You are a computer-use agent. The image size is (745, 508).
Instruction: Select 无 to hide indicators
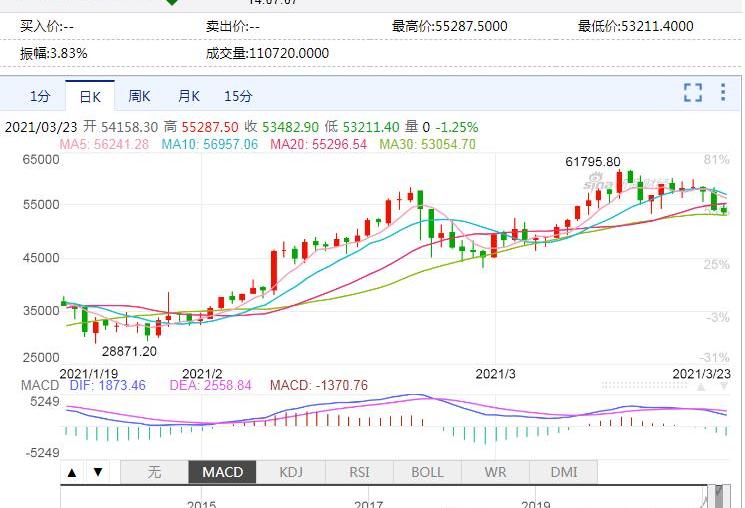coord(154,472)
